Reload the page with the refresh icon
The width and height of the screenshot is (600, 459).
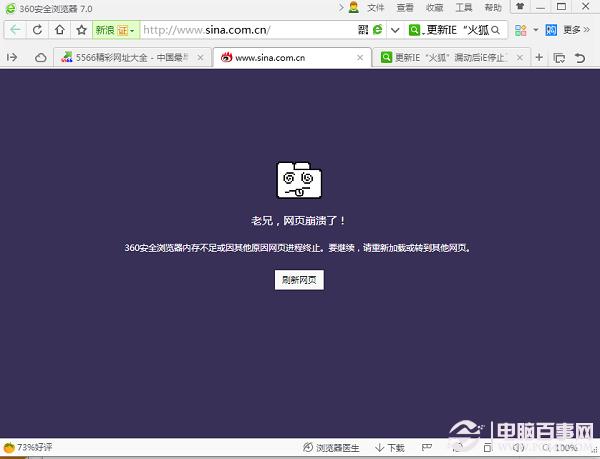pos(37,30)
